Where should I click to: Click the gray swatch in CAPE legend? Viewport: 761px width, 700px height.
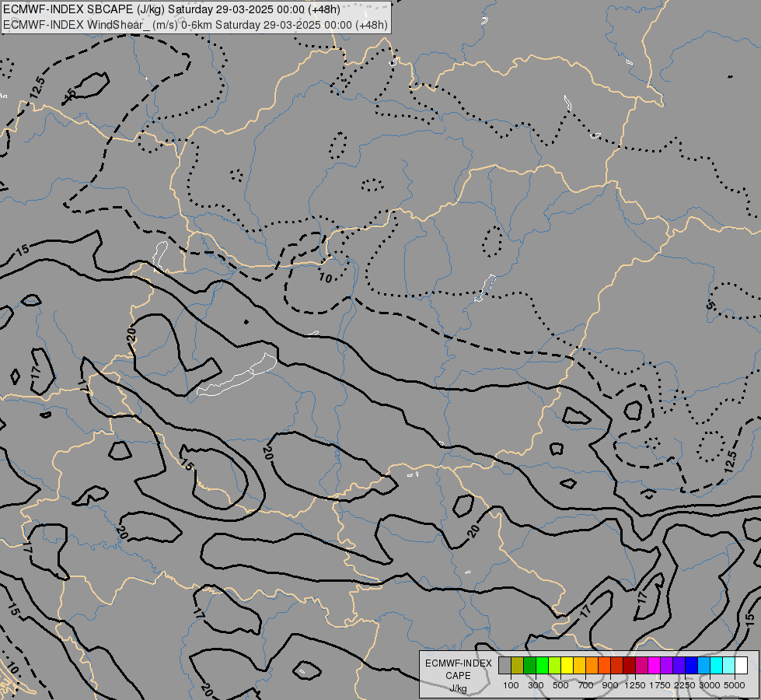(504, 666)
